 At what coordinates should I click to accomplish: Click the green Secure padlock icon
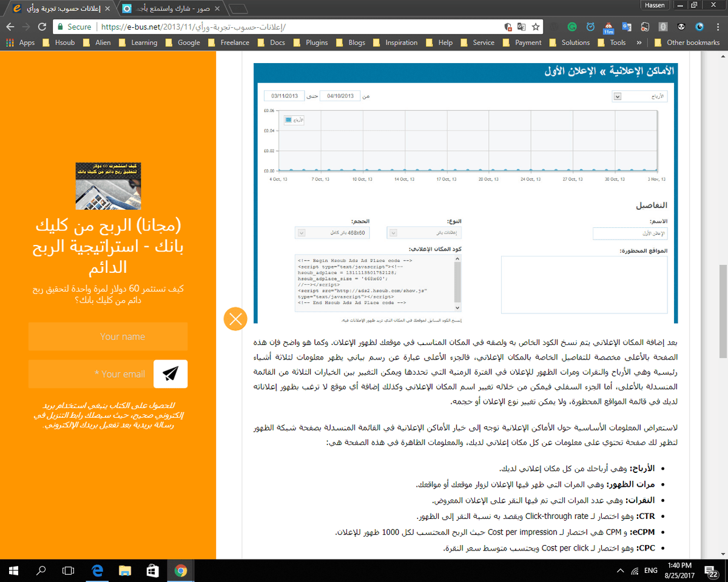pyautogui.click(x=59, y=27)
